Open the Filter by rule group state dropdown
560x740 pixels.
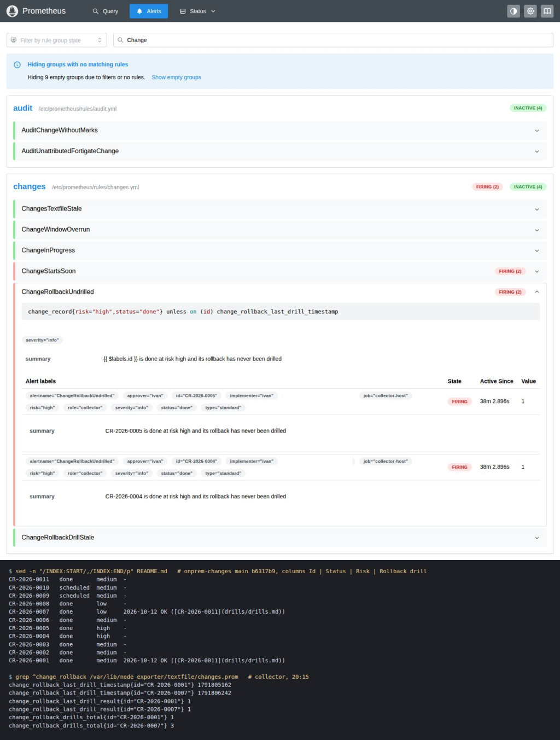coord(56,40)
